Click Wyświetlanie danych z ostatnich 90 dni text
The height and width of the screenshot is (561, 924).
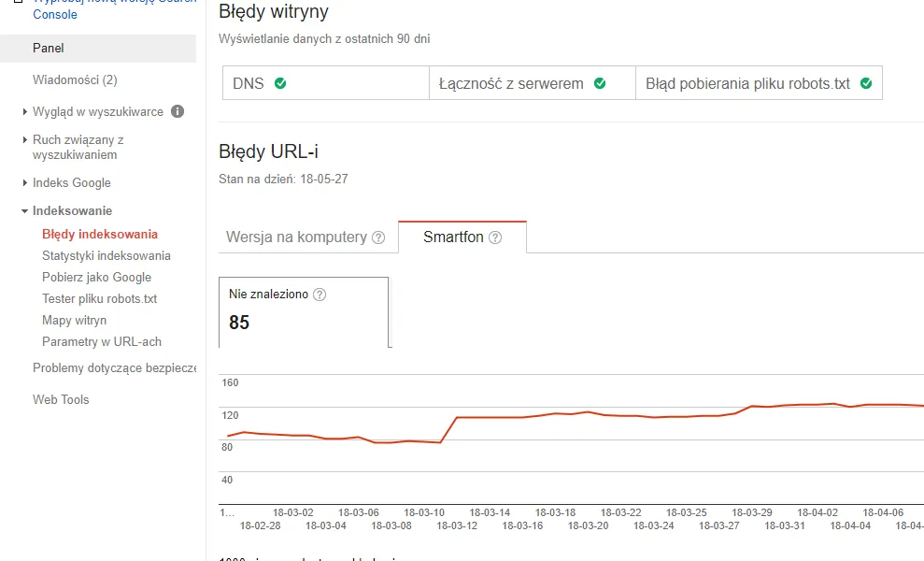click(324, 39)
